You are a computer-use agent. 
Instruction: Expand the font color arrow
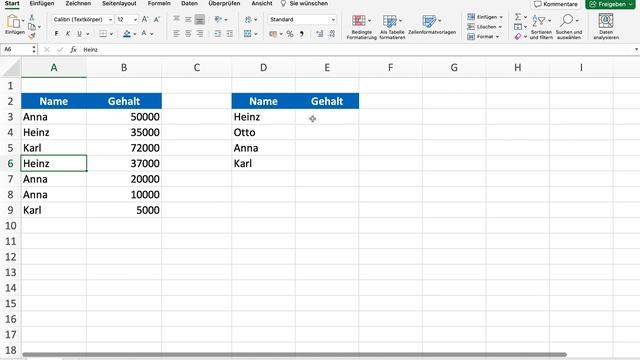click(x=152, y=34)
